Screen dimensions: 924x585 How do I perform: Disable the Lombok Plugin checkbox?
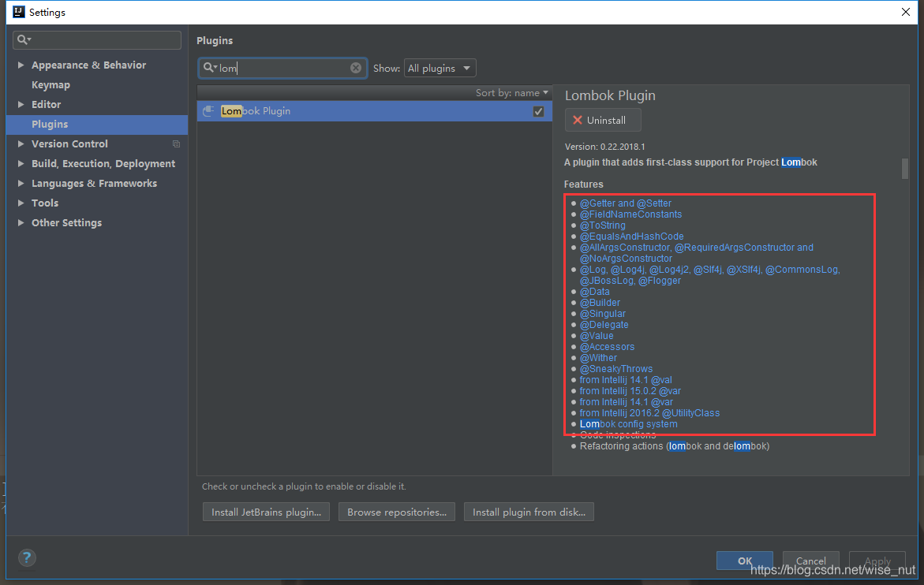[x=538, y=111]
